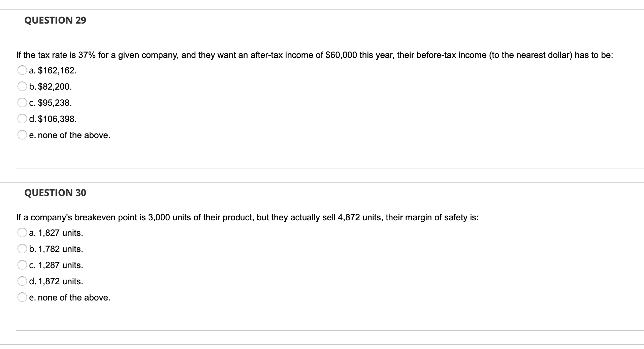Click the QUESTION 30 heading
This screenshot has width=644, height=349.
55,193
